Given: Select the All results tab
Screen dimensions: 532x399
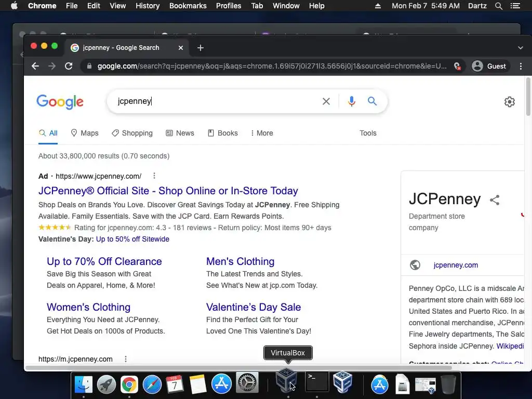Looking at the screenshot, I should pos(48,133).
